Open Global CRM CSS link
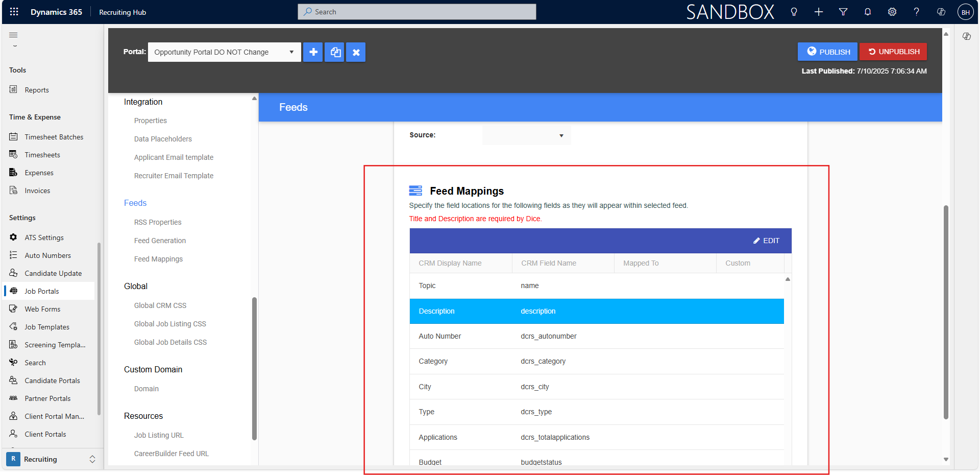 click(x=160, y=305)
